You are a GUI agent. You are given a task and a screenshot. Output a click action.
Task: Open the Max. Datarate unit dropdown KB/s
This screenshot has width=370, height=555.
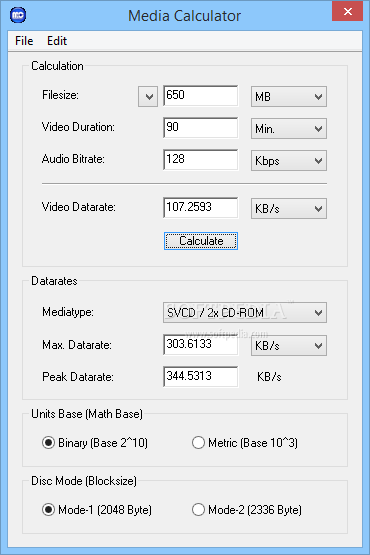click(x=289, y=345)
